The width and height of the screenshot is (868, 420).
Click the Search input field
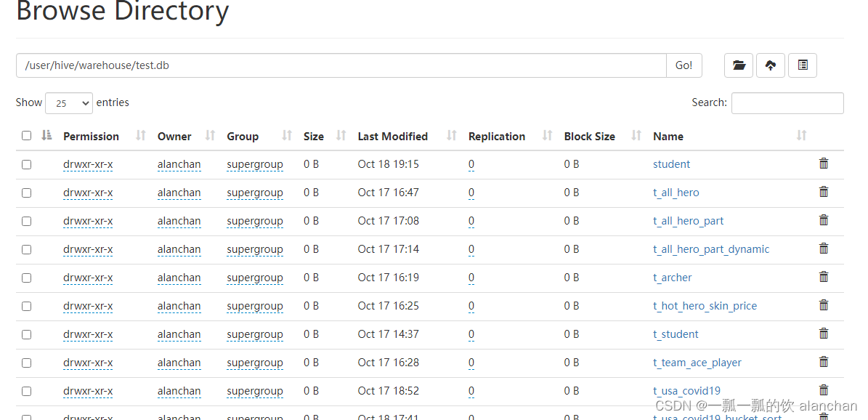[787, 103]
